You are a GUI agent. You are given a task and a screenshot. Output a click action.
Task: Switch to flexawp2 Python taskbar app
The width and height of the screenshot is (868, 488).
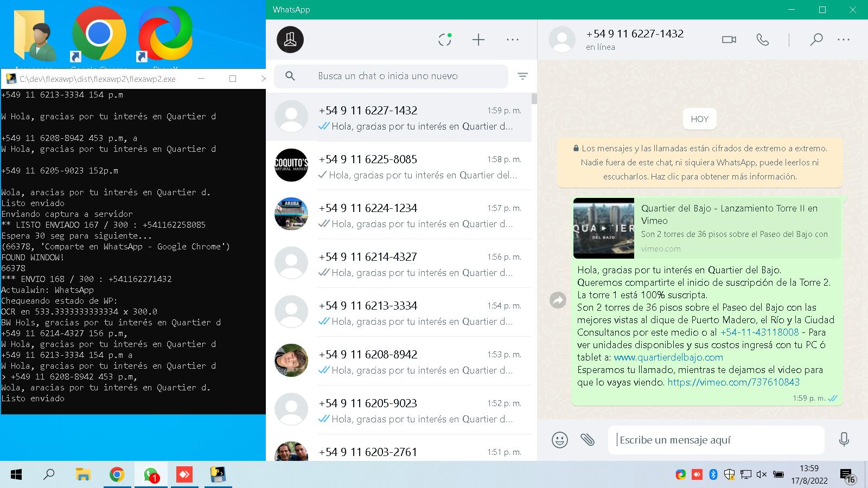(218, 475)
